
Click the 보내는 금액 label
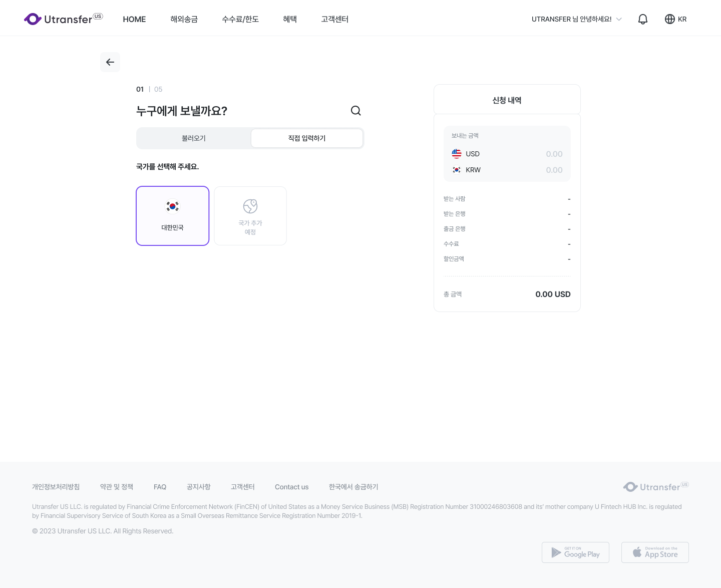click(x=465, y=136)
